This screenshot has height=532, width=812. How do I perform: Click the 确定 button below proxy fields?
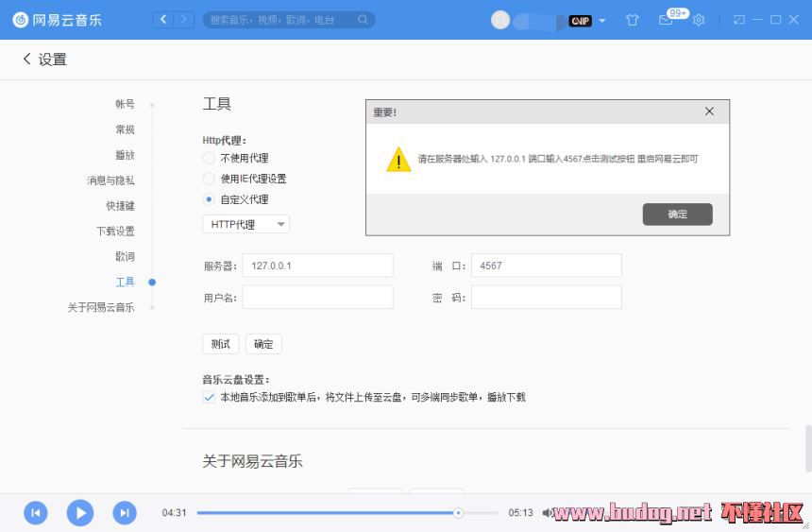(x=263, y=344)
